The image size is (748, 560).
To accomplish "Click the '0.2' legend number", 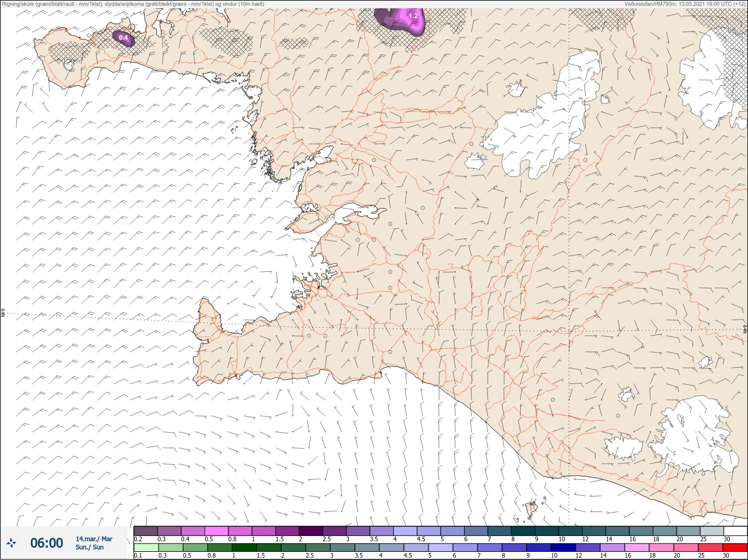I will tap(138, 539).
